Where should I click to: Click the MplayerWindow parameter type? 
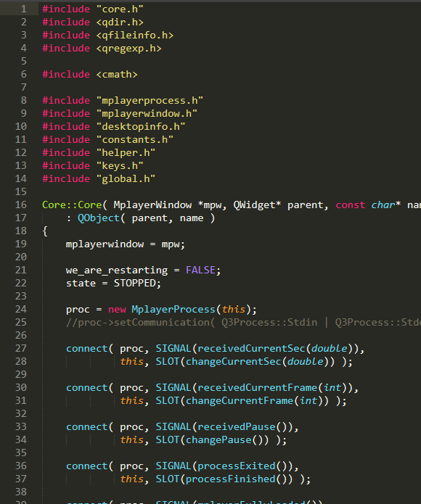[x=152, y=205]
